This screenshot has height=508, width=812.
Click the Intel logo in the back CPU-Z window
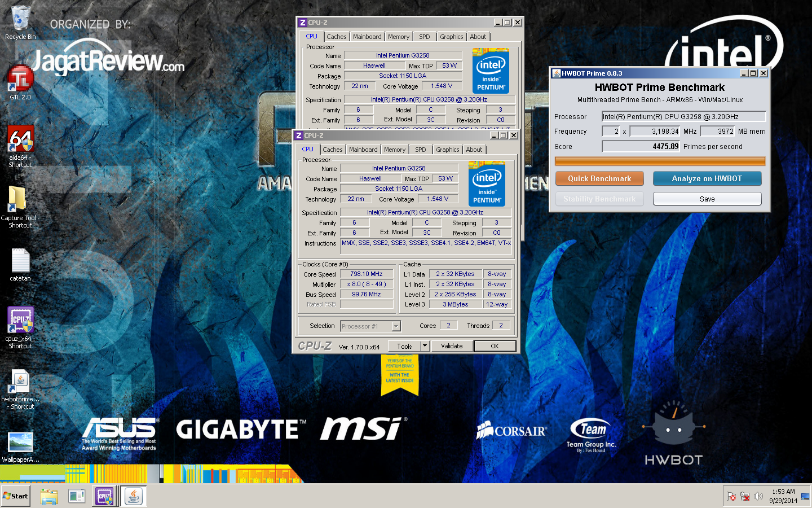tap(491, 71)
